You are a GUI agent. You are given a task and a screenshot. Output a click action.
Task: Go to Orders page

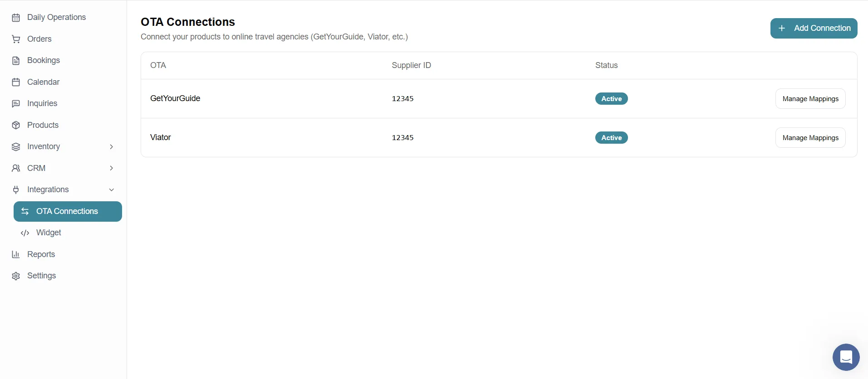63,39
